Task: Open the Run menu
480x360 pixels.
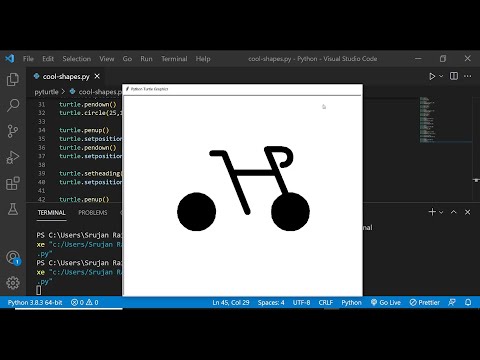Action: [x=146, y=59]
